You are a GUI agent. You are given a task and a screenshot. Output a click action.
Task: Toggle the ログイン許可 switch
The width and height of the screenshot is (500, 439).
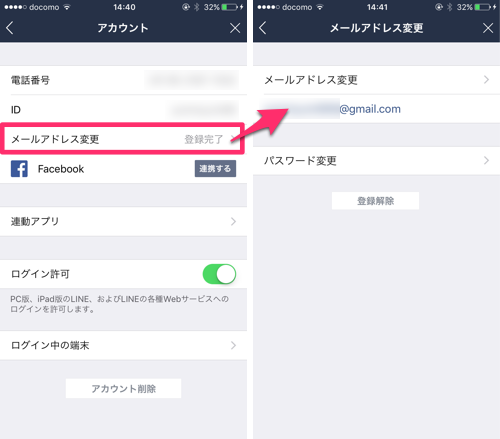click(x=219, y=274)
